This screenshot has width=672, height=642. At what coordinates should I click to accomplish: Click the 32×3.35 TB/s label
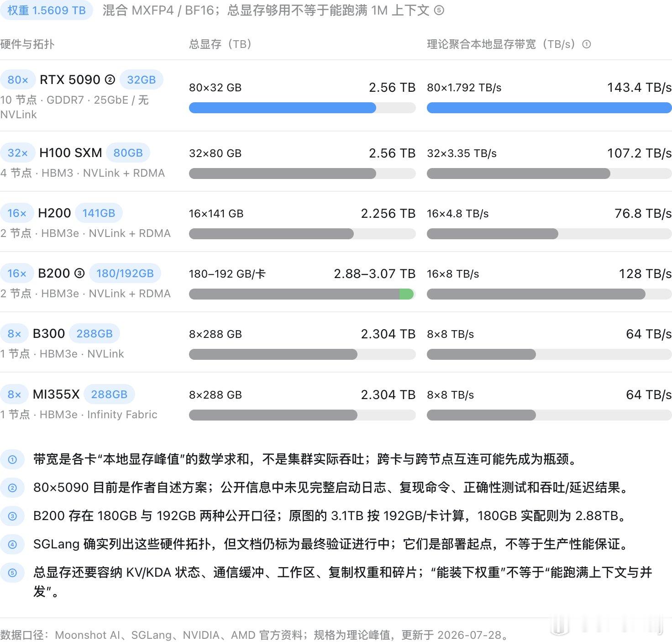pyautogui.click(x=462, y=153)
